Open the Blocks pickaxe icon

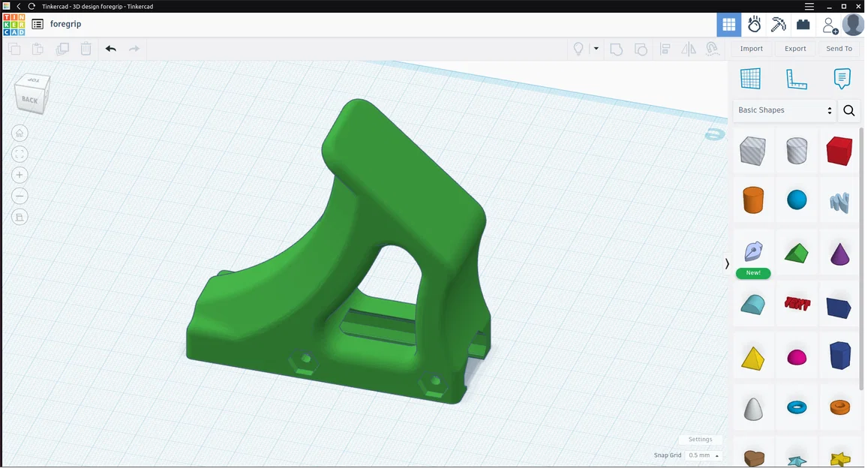coord(778,24)
